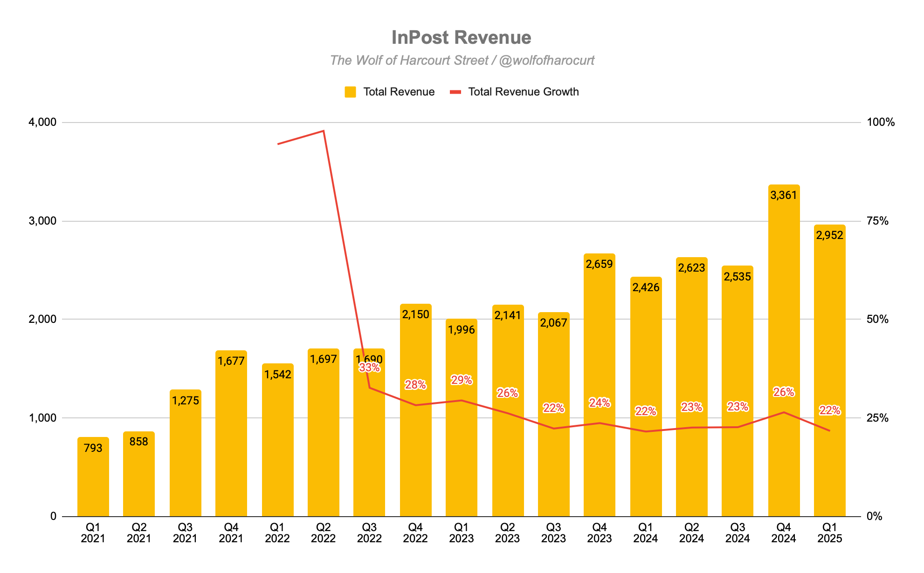924x573 pixels.
Task: Click the red Total Revenue Growth legend marker
Action: [455, 92]
